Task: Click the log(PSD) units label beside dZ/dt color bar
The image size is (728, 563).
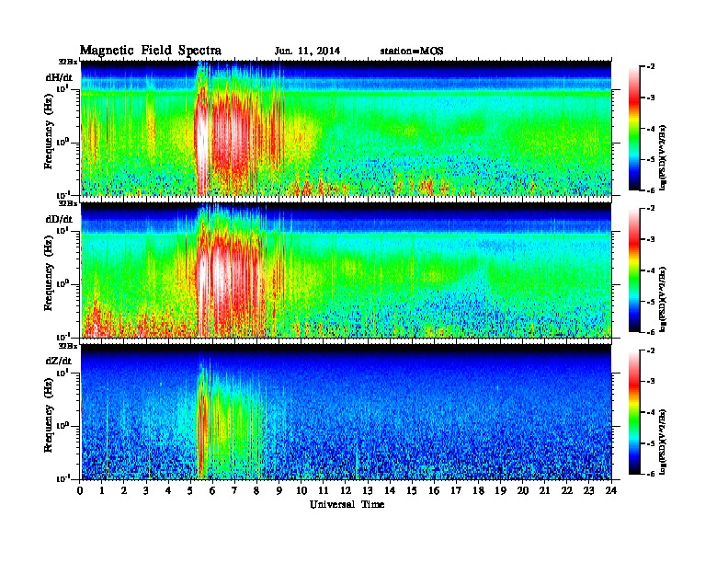Action: pos(663,442)
